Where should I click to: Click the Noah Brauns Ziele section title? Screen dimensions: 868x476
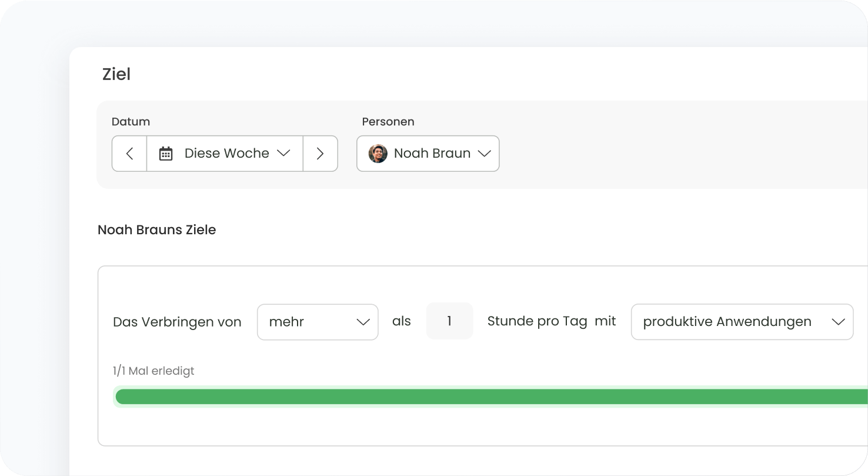coord(156,230)
